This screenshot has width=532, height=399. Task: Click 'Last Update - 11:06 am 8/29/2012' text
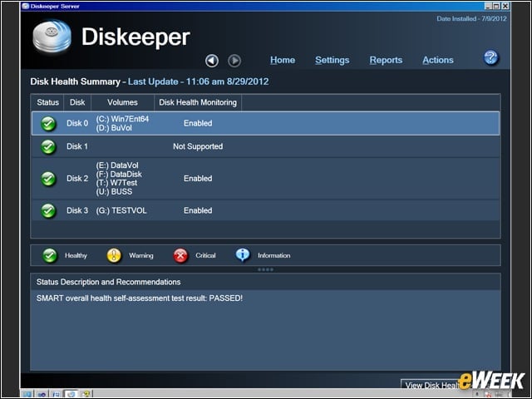pyautogui.click(x=199, y=81)
